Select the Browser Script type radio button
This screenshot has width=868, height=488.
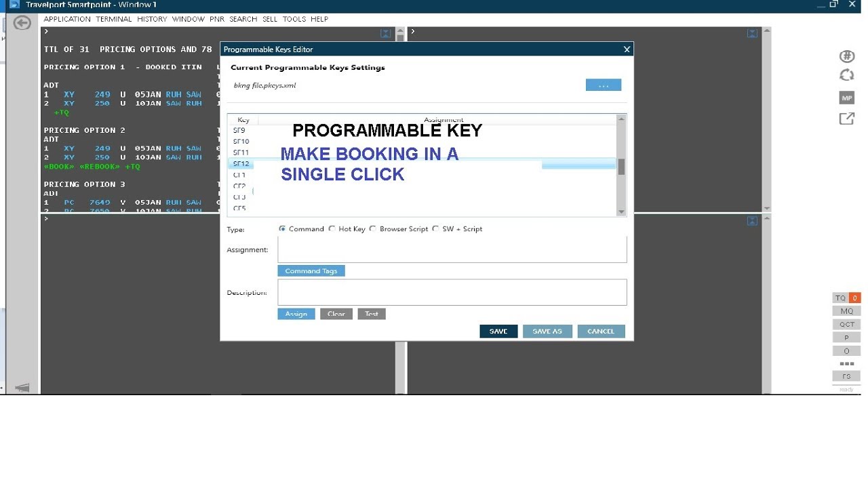(x=373, y=229)
